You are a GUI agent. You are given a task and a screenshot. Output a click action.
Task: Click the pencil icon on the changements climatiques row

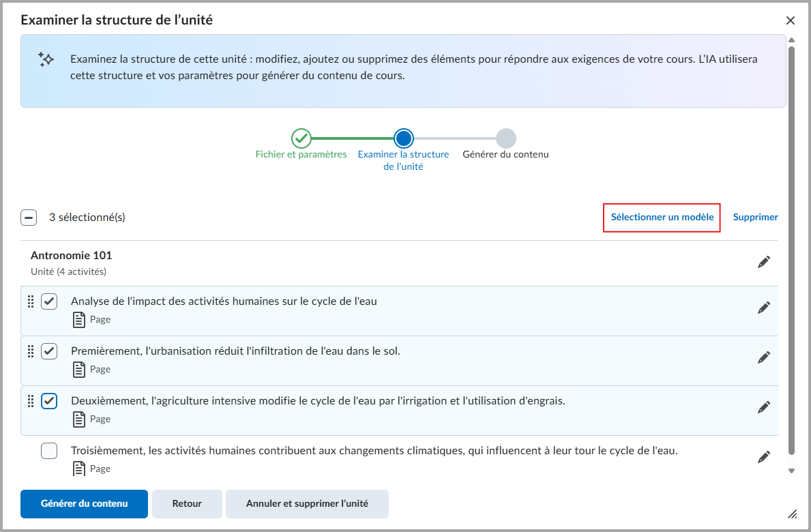[764, 456]
